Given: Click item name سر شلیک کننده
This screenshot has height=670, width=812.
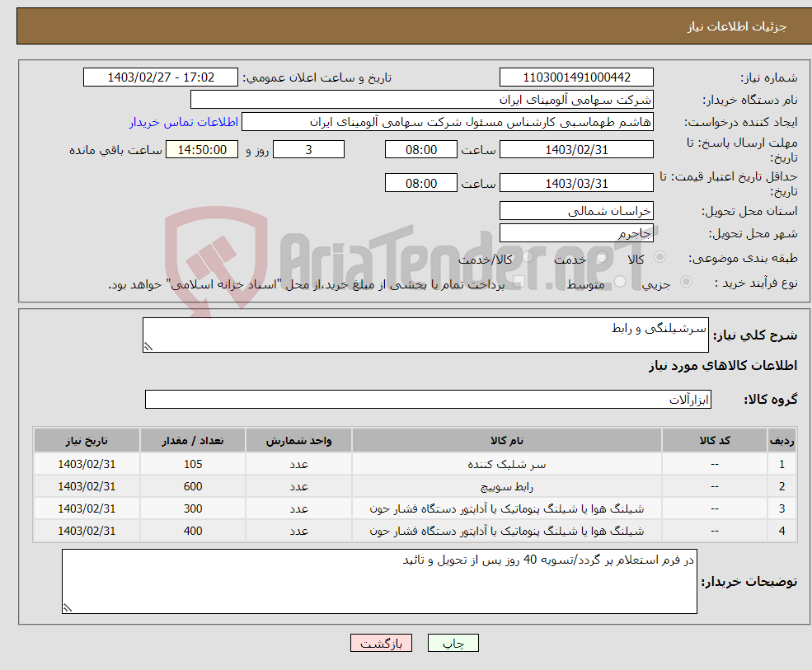Looking at the screenshot, I should coord(507,465).
